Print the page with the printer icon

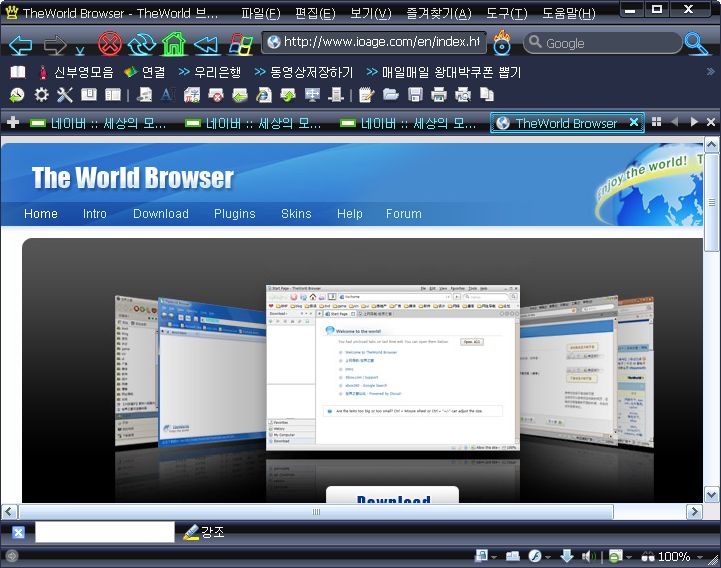click(439, 95)
